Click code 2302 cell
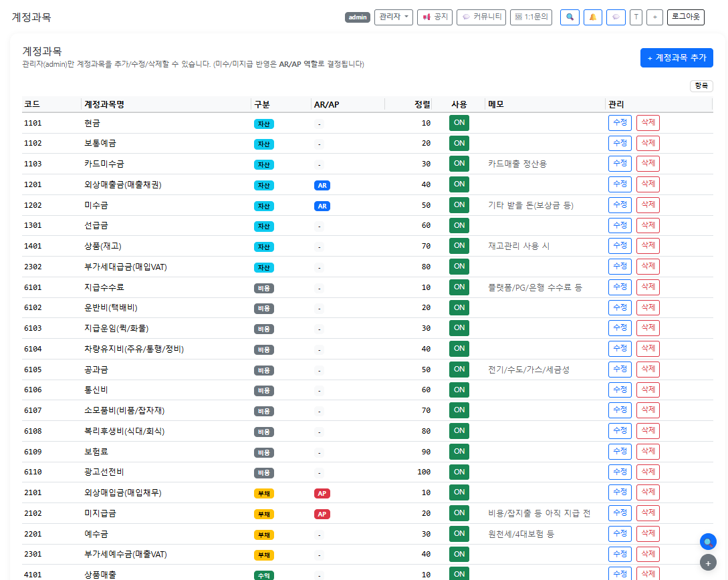Viewport: 728px width, 580px height. tap(33, 267)
